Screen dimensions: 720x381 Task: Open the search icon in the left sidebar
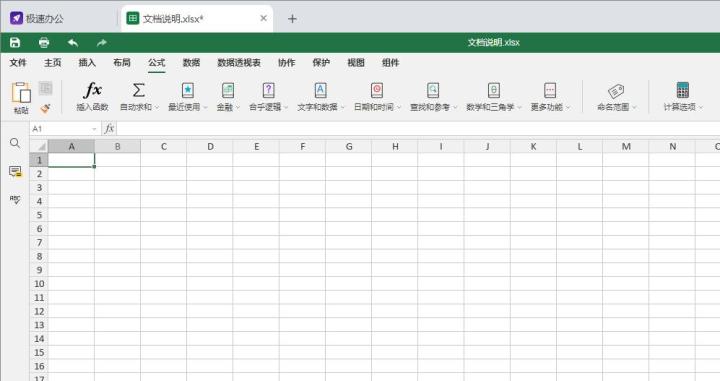pyautogui.click(x=15, y=143)
